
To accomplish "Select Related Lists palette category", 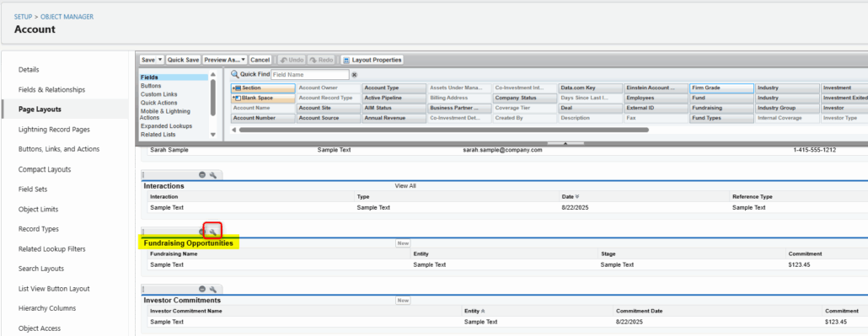I will coord(158,135).
